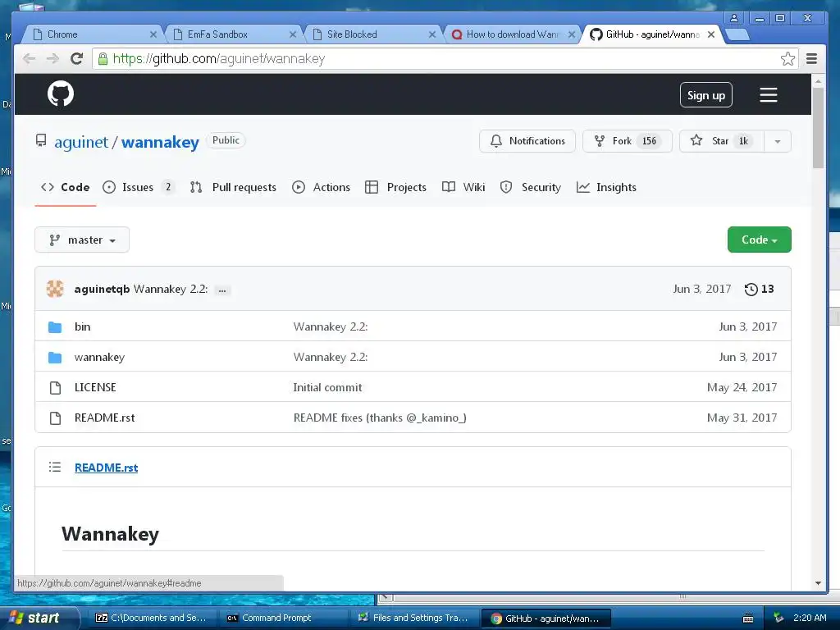840x630 pixels.
Task: Reload the page with the refresh icon
Action: point(76,58)
